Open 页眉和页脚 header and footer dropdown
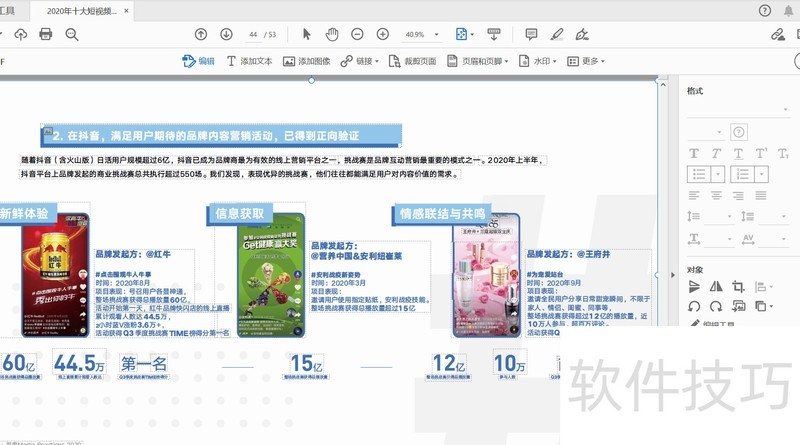The width and height of the screenshot is (800, 445). coord(478,61)
